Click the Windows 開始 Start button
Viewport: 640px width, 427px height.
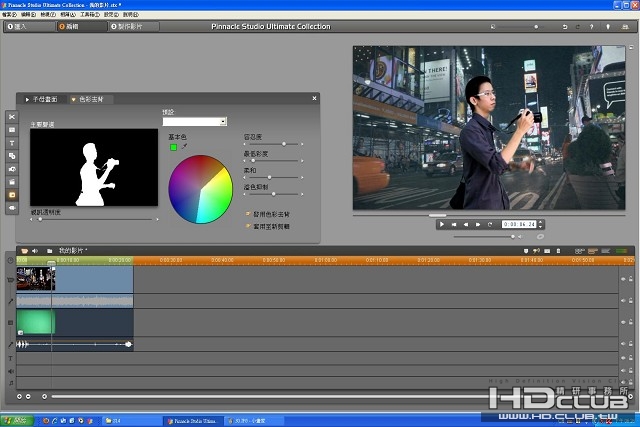coord(17,421)
